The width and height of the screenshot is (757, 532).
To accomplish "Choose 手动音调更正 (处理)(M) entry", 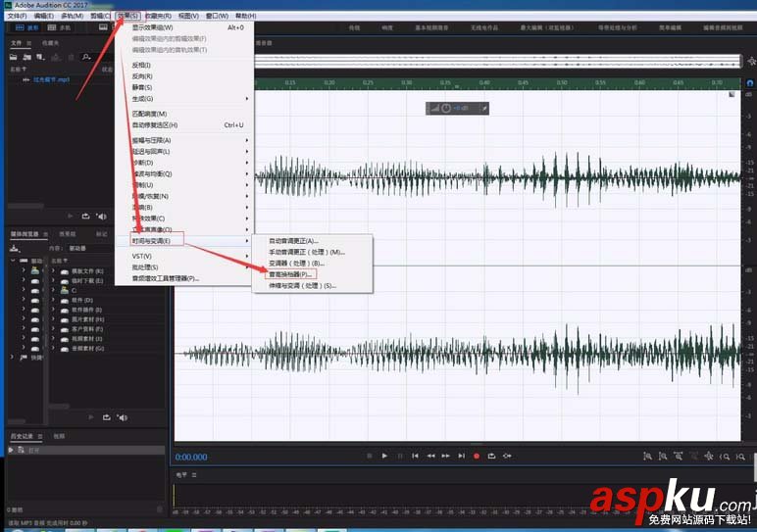I will (x=313, y=252).
